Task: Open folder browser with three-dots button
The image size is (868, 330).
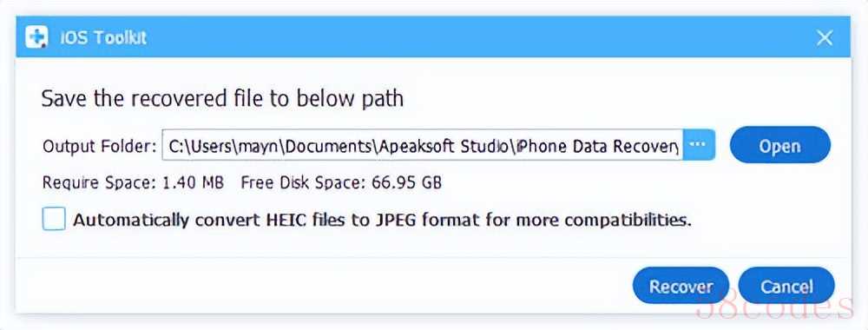Action: (699, 145)
